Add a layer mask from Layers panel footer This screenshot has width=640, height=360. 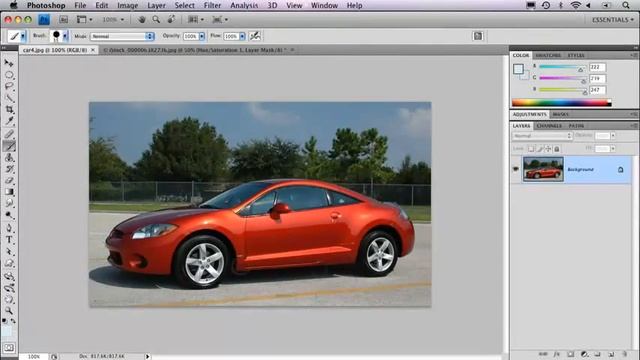tap(571, 354)
